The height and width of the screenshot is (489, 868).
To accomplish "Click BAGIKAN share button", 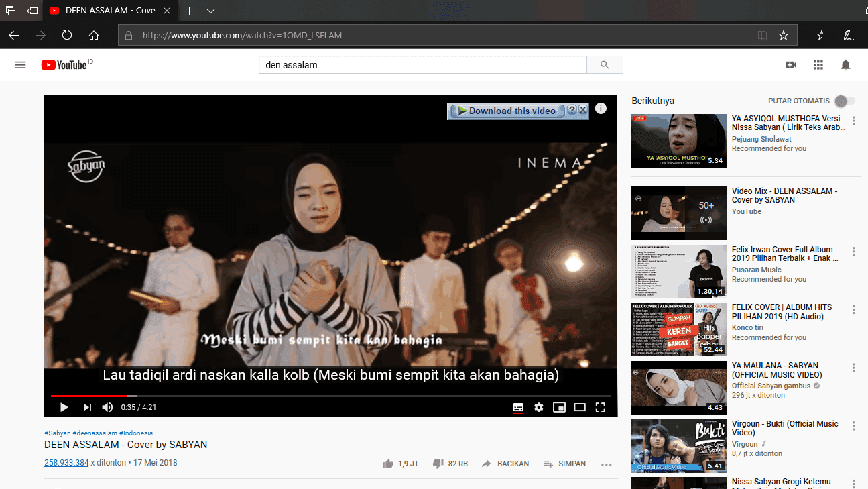I will (x=505, y=464).
